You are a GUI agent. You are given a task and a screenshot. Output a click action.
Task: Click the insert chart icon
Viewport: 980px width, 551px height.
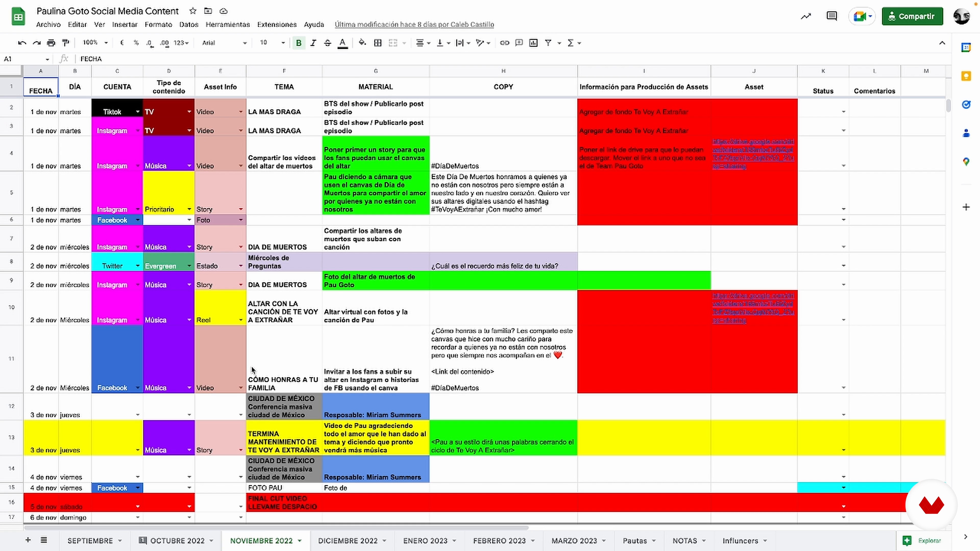533,43
